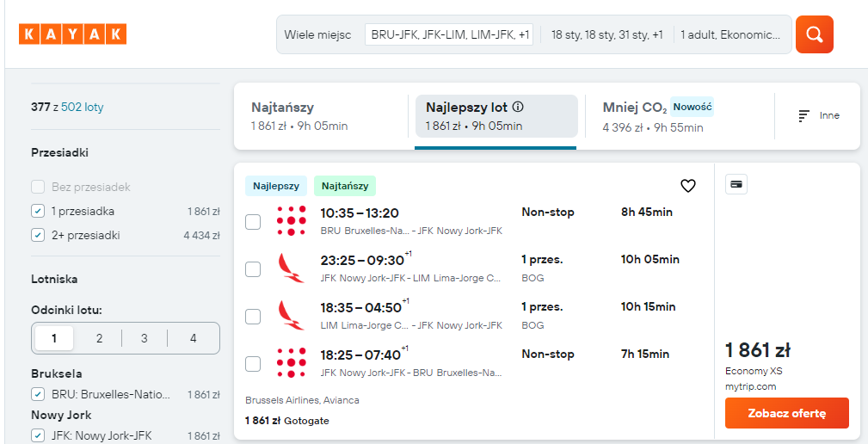Toggle the BRU Bruxelles-National airport checkbox
Image resolution: width=868 pixels, height=444 pixels.
(38, 395)
